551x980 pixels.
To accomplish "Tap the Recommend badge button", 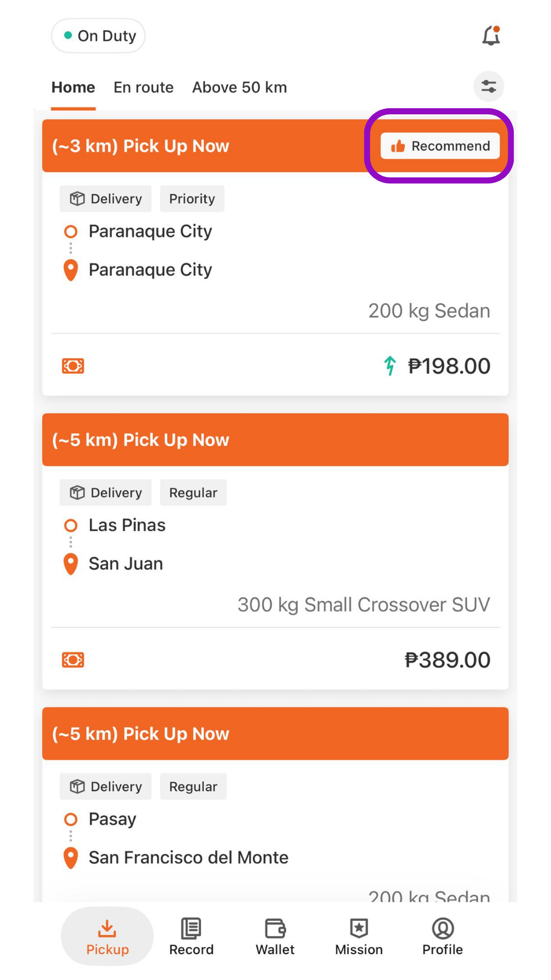I will (x=440, y=146).
